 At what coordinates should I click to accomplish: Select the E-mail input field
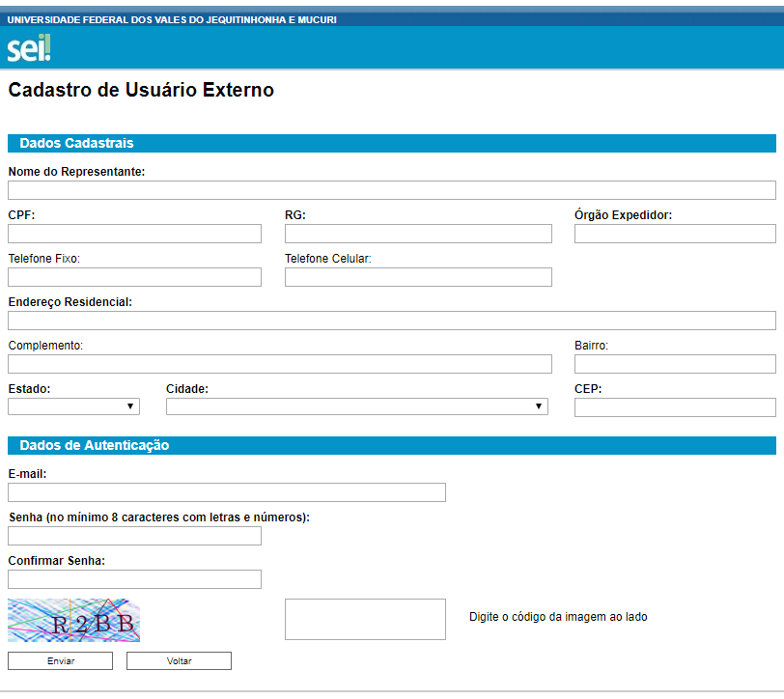pyautogui.click(x=227, y=492)
